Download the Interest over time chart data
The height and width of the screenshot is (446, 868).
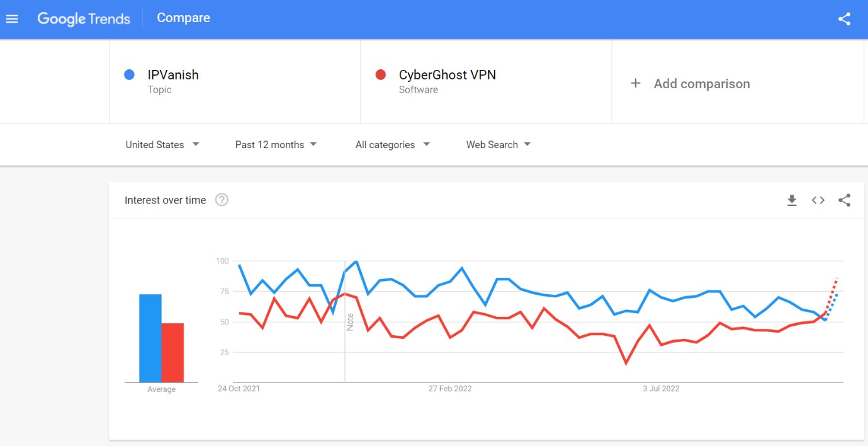[792, 200]
